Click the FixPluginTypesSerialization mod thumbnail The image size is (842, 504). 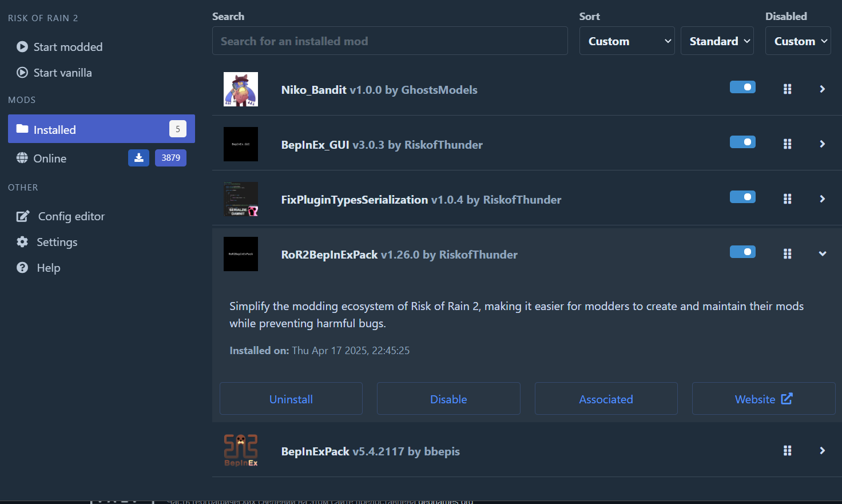(241, 199)
